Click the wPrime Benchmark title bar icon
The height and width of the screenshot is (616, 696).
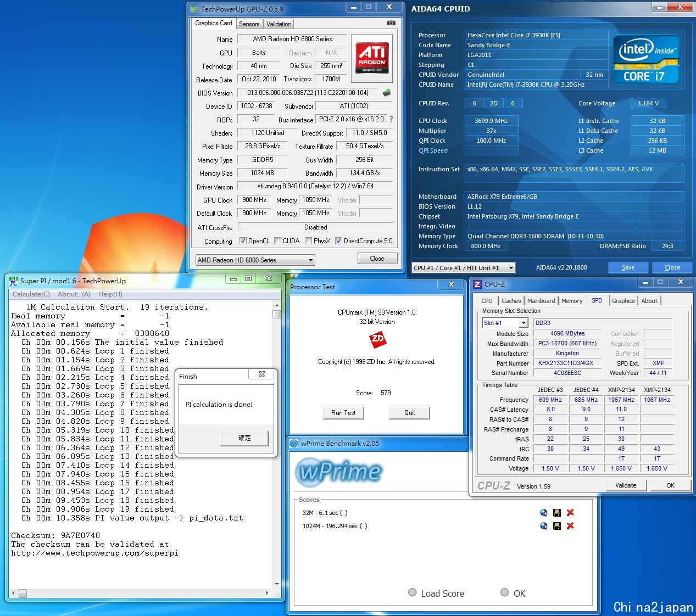point(294,444)
